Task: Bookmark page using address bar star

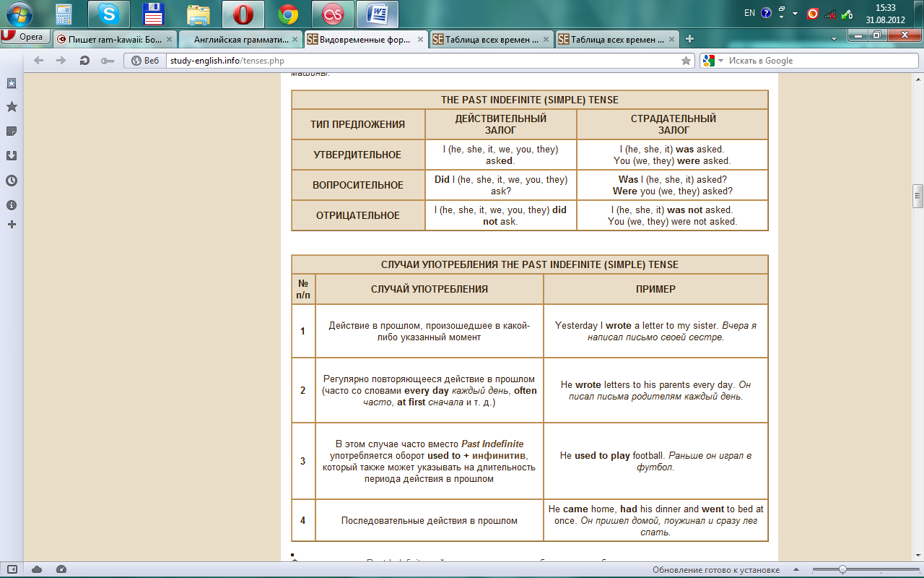Action: (687, 61)
